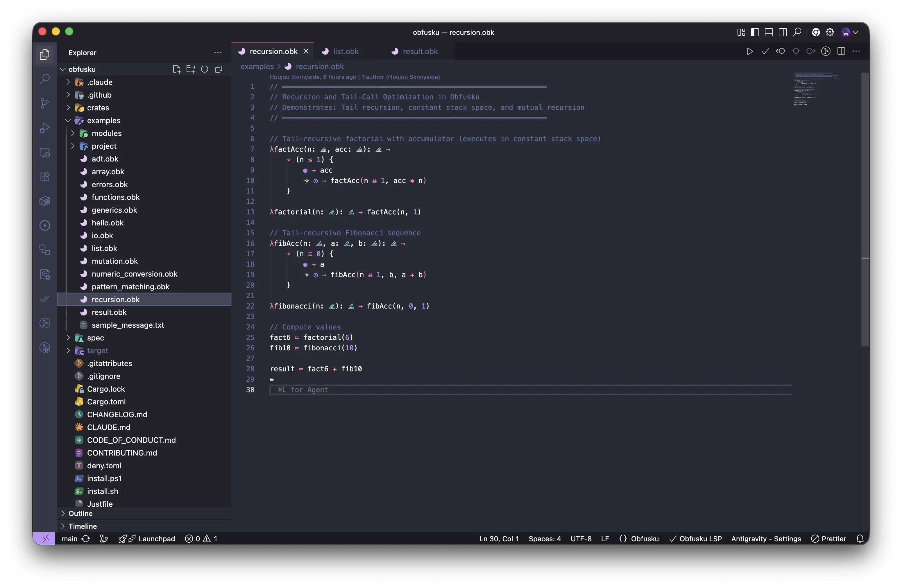The height and width of the screenshot is (588, 902).
Task: Open settings gear in title bar
Action: (x=830, y=32)
